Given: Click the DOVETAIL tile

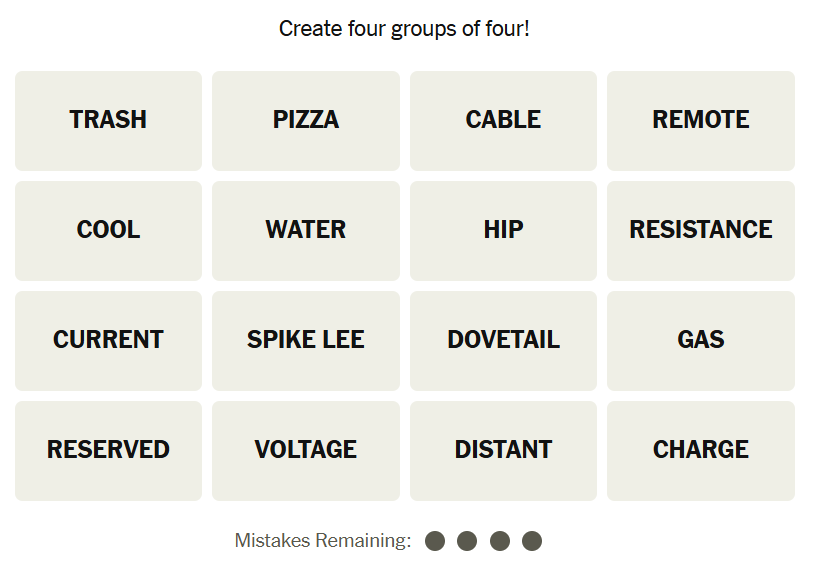Looking at the screenshot, I should point(503,340).
